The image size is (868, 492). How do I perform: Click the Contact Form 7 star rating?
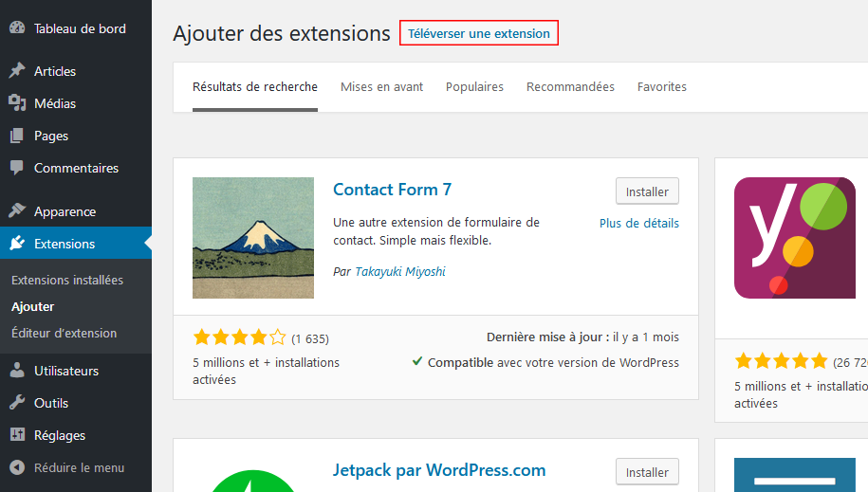[239, 337]
